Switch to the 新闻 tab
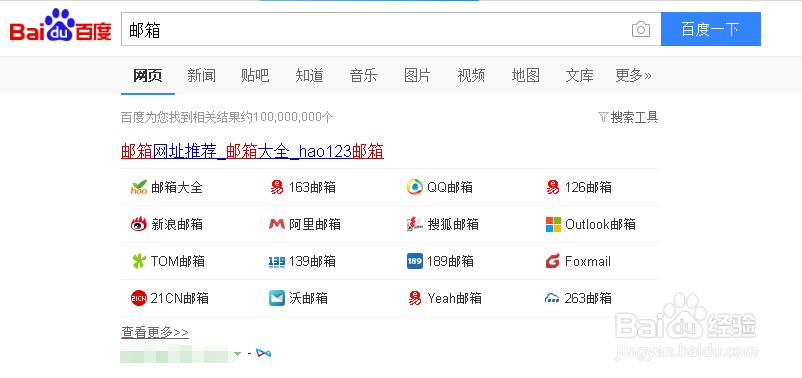This screenshot has height=378, width=802. (202, 76)
